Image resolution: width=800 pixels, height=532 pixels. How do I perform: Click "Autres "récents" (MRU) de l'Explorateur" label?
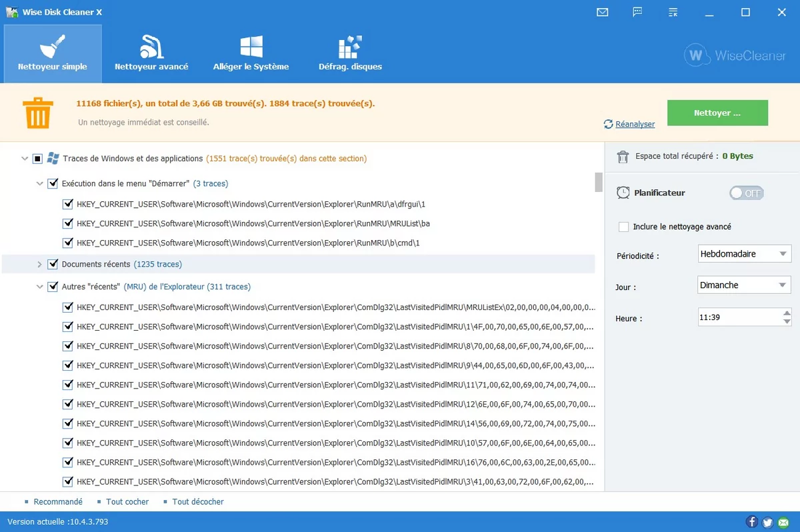point(133,287)
